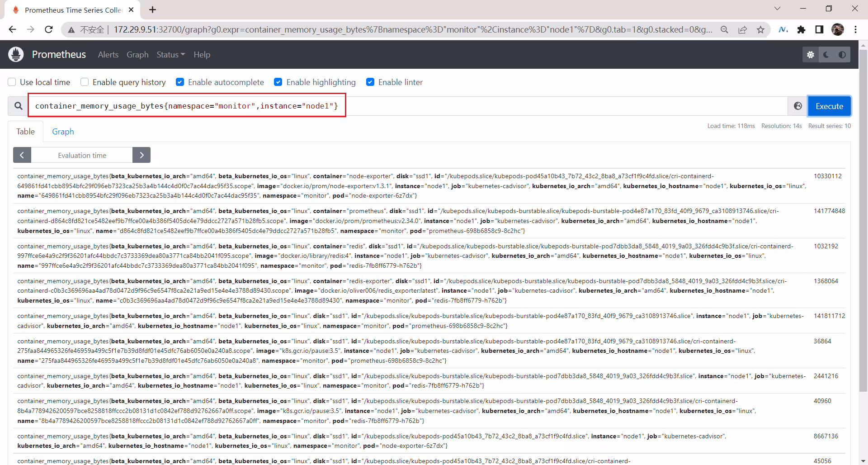The width and height of the screenshot is (868, 465).
Task: Click the Evaluation time input field
Action: tap(82, 155)
